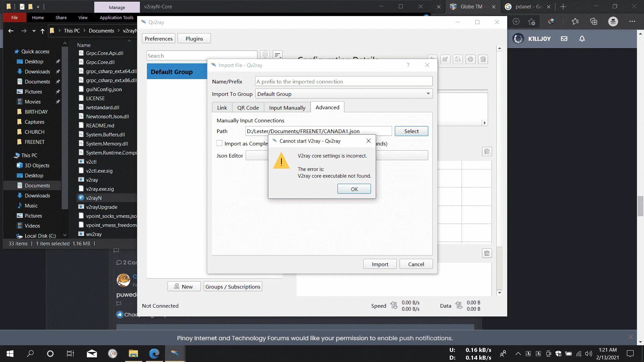Open Groups / Subscriptions
The image size is (644, 362).
pyautogui.click(x=233, y=287)
